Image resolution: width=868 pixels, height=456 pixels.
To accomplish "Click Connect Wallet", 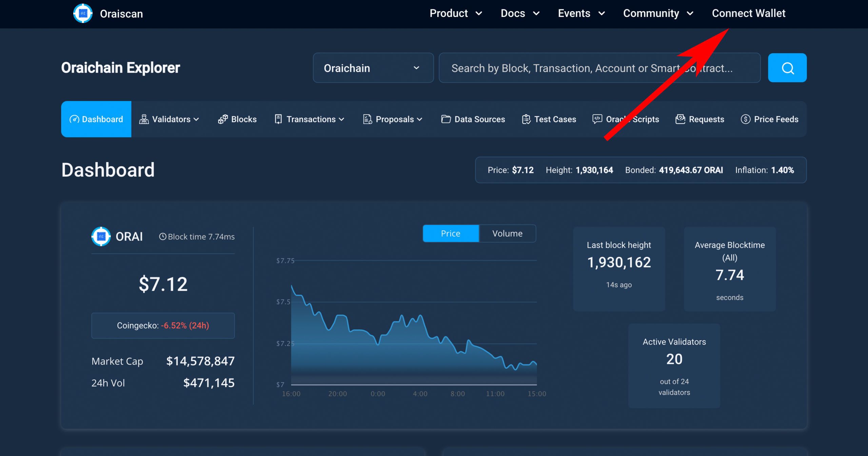I will point(748,13).
